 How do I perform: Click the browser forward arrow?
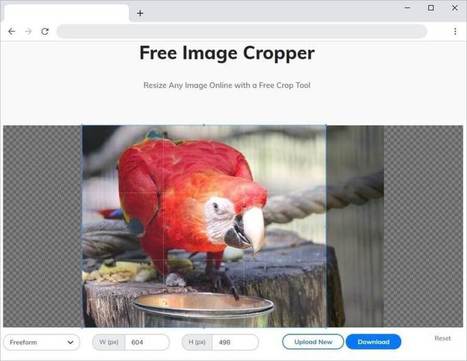[28, 31]
